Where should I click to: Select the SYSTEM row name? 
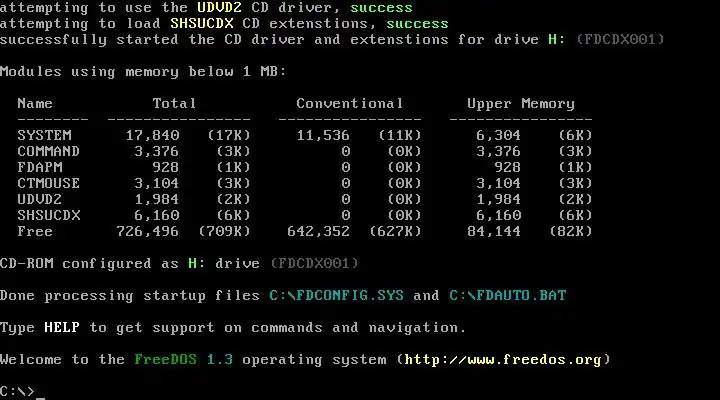pyautogui.click(x=45, y=135)
